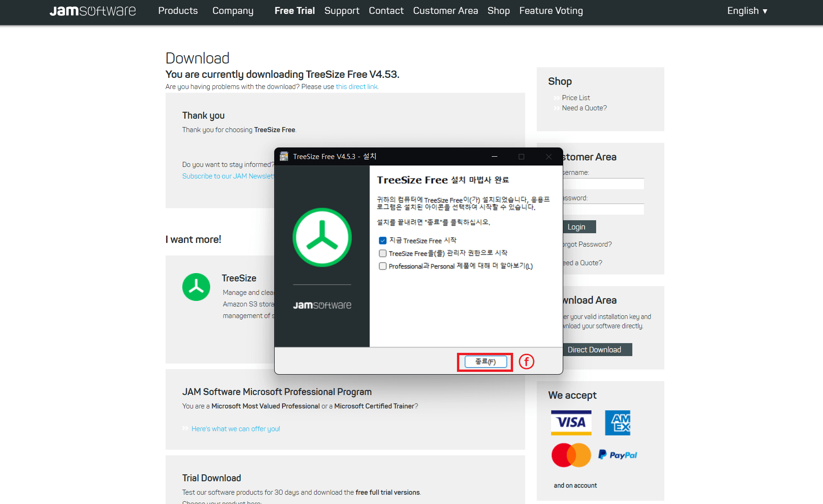Click the green TreeSize product icon on webpage

[x=196, y=287]
